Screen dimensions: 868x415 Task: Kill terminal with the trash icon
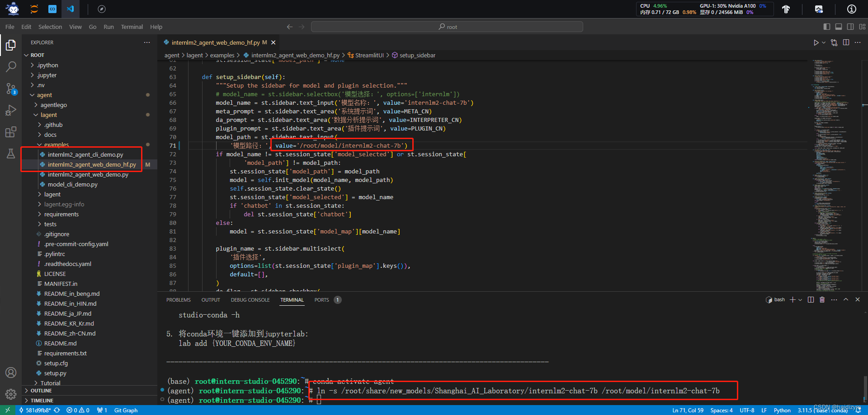(822, 300)
